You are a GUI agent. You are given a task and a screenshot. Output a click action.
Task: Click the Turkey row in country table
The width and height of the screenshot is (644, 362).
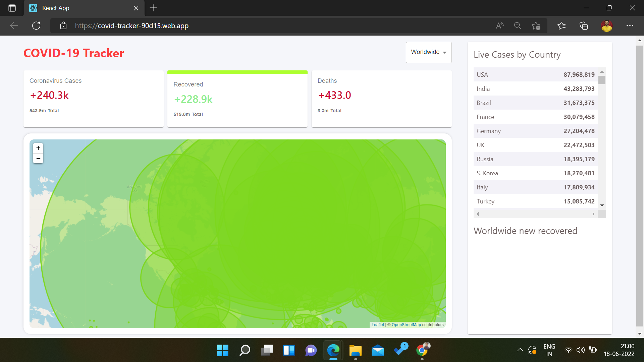(x=536, y=201)
